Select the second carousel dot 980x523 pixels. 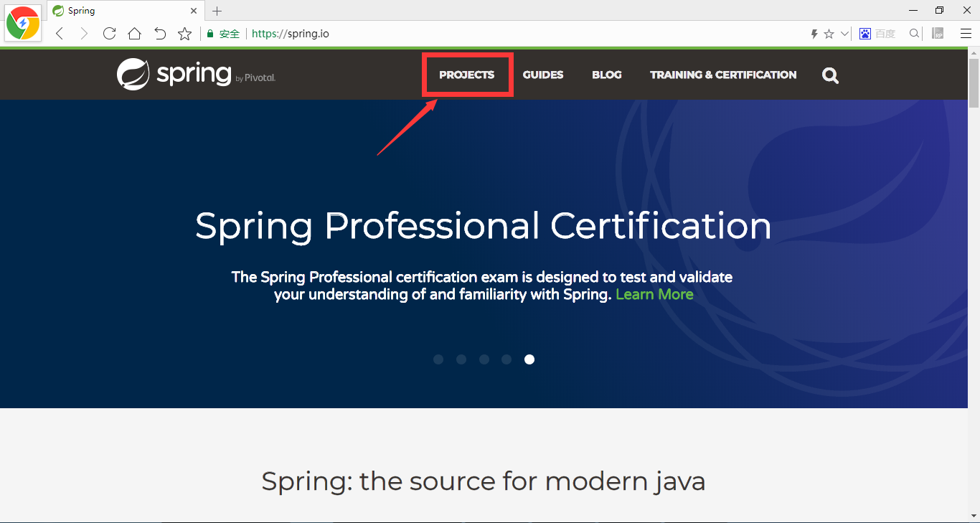tap(461, 359)
